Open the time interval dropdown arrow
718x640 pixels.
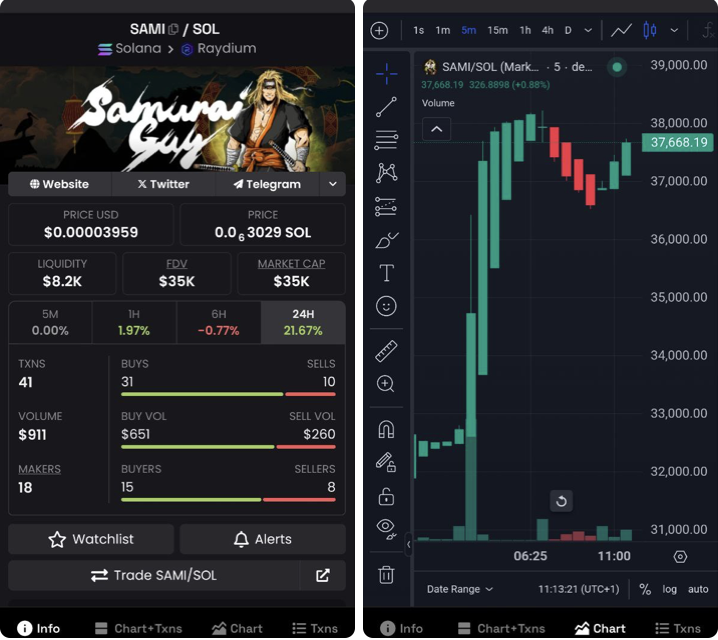click(x=588, y=30)
